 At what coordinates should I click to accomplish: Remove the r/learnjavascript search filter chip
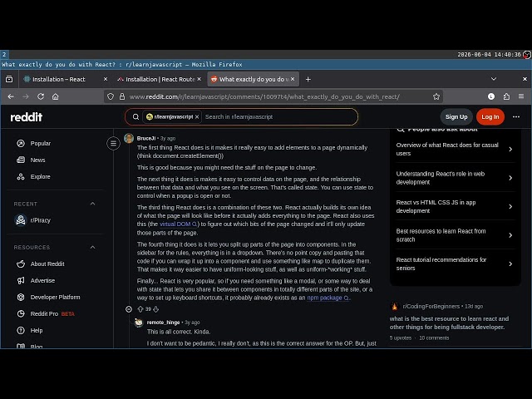(x=197, y=116)
